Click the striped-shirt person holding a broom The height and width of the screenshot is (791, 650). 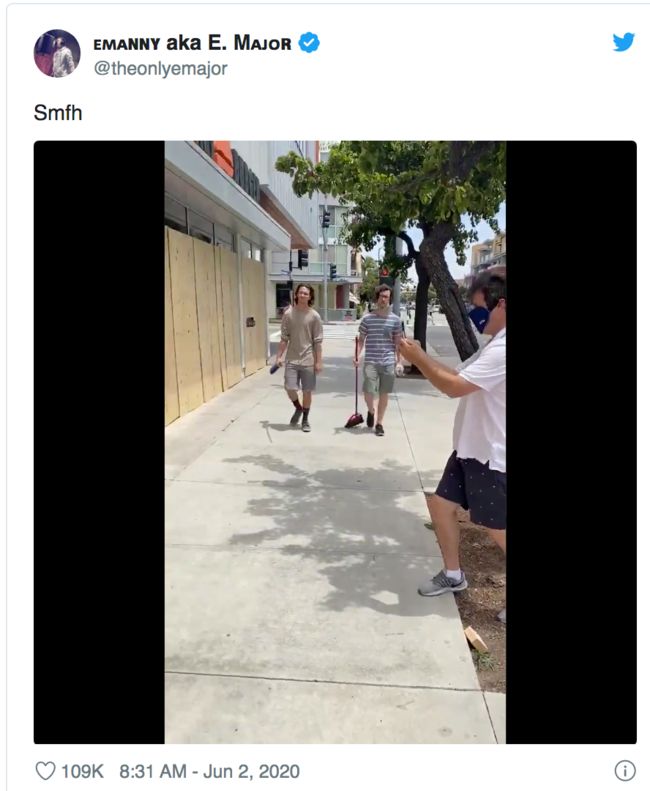[378, 358]
